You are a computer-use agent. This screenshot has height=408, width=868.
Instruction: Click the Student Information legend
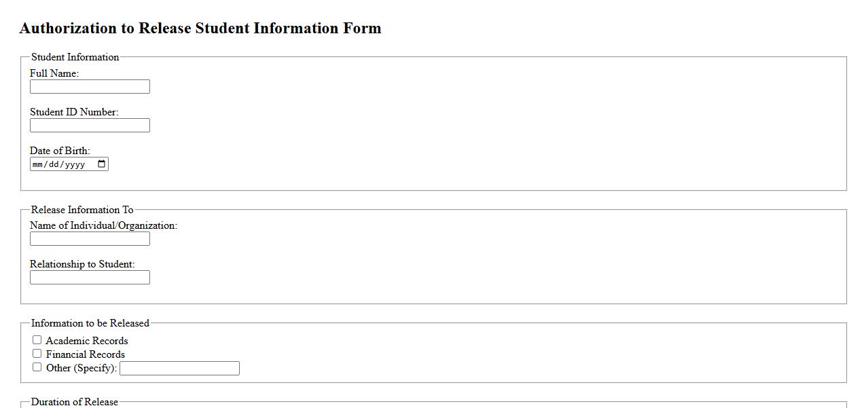point(75,57)
